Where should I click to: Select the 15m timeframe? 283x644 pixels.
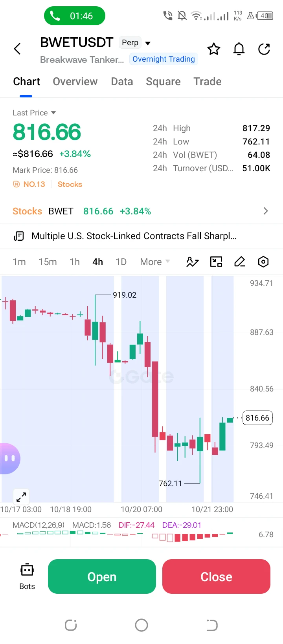pos(48,262)
